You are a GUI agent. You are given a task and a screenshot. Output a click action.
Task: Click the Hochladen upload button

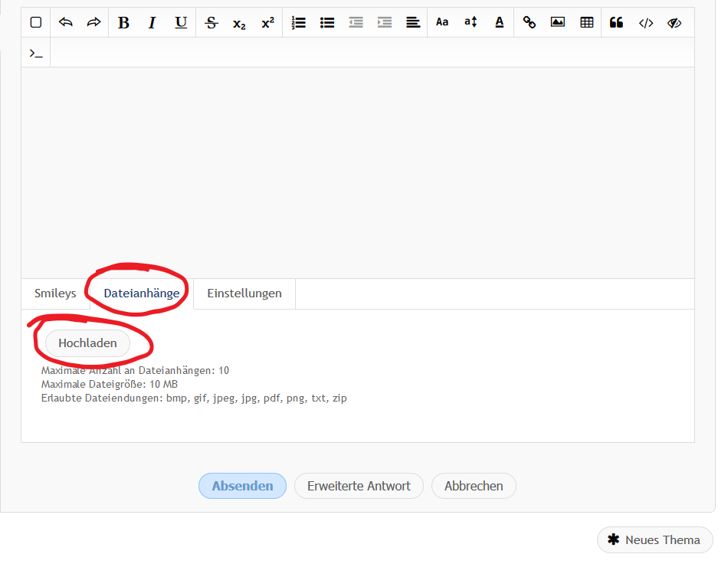pyautogui.click(x=87, y=343)
